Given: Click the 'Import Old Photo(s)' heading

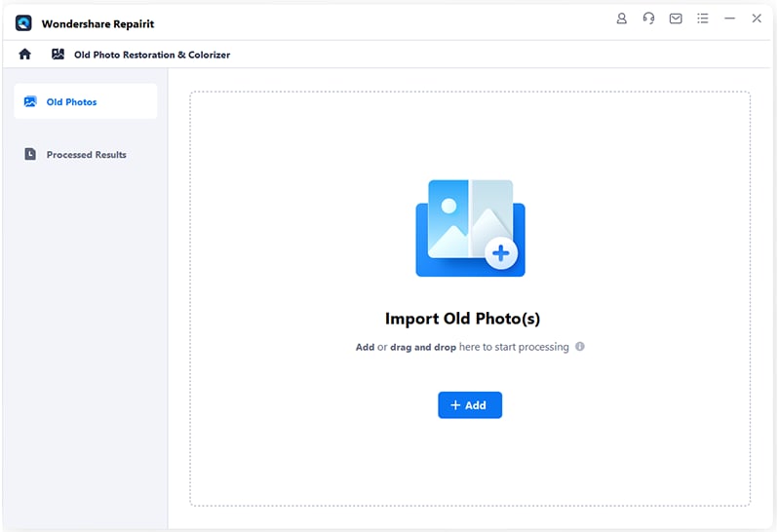Looking at the screenshot, I should (x=462, y=319).
